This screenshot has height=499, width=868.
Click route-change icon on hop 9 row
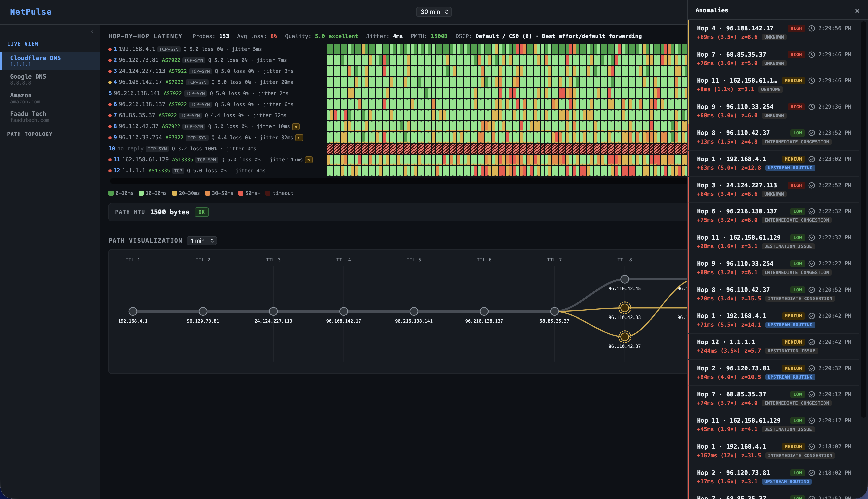[299, 138]
